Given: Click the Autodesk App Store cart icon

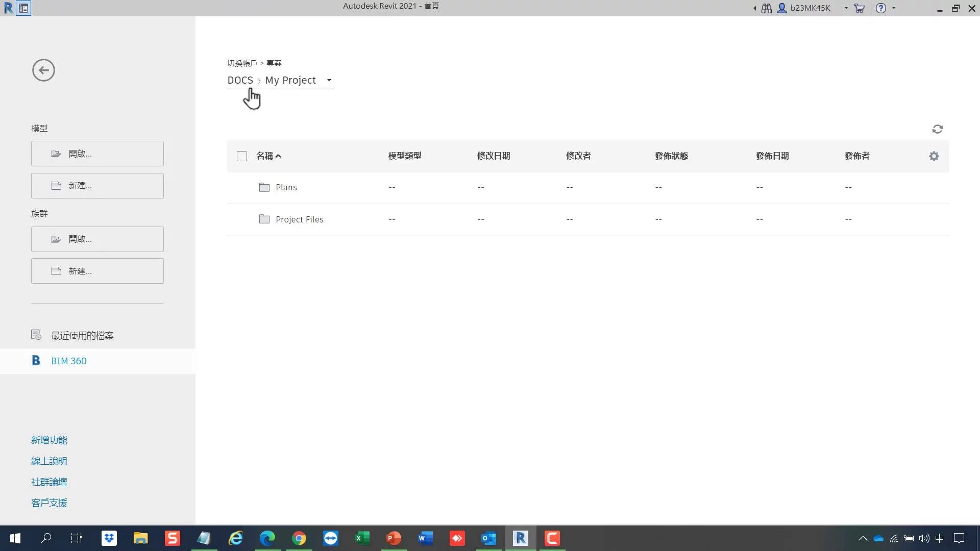Looking at the screenshot, I should (x=860, y=8).
